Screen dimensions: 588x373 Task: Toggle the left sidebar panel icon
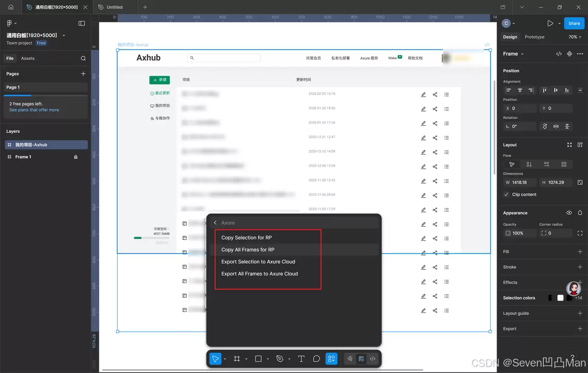[x=82, y=23]
